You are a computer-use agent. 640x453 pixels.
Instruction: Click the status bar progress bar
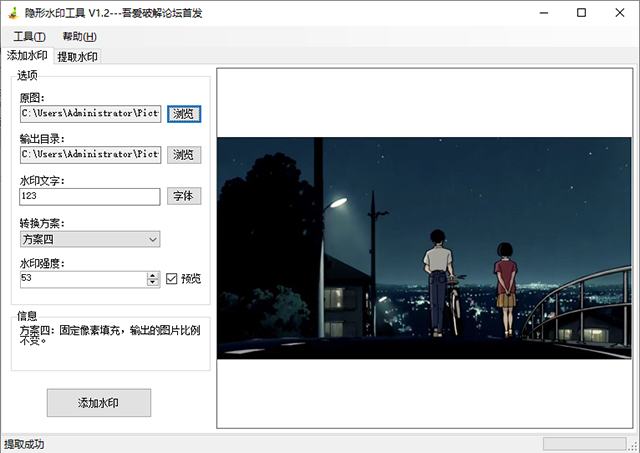click(x=584, y=444)
